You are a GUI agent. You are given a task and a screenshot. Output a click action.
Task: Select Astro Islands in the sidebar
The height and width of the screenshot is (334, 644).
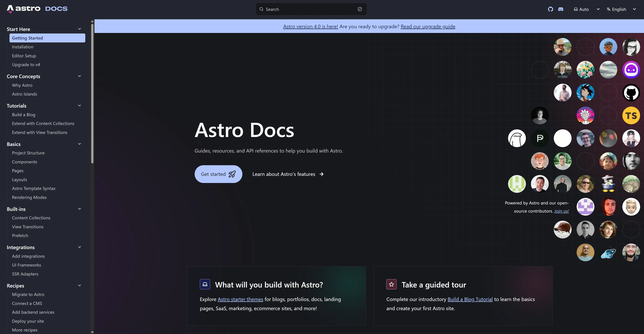pos(25,94)
